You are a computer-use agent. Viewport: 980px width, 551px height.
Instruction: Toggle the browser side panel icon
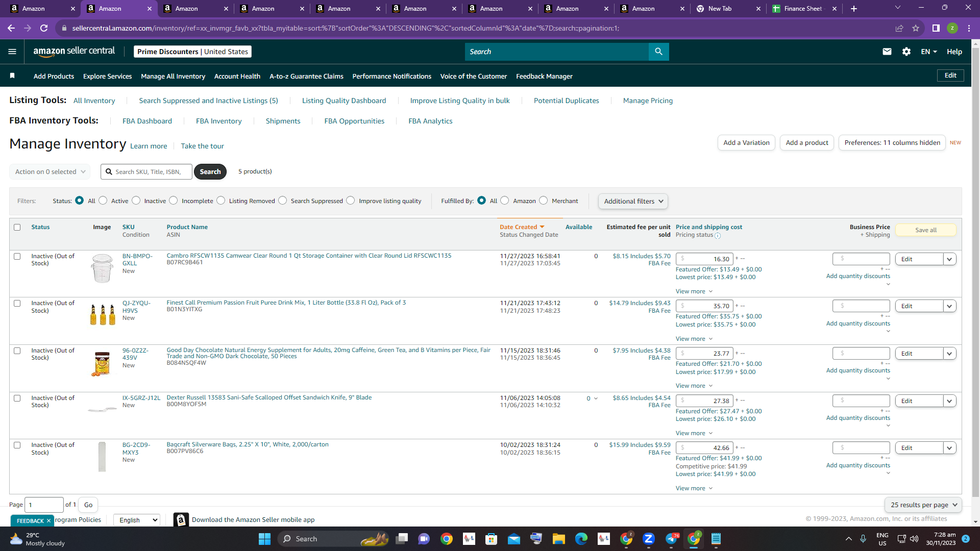(936, 28)
